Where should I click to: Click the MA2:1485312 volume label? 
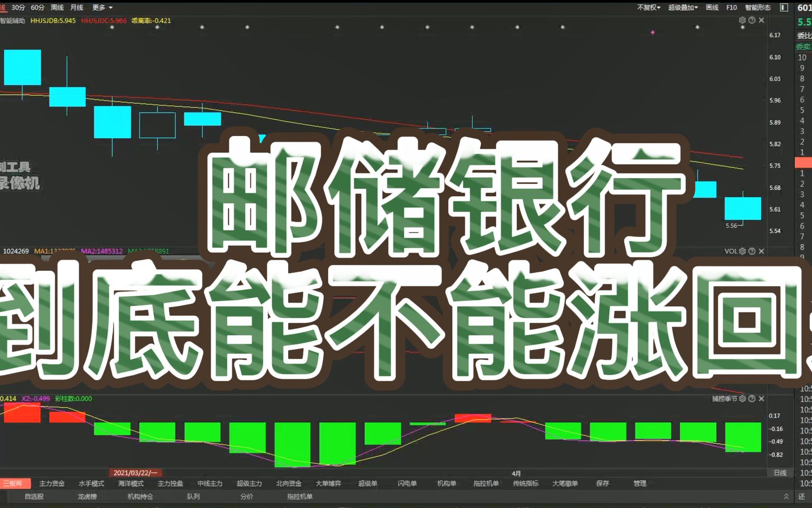click(x=102, y=251)
